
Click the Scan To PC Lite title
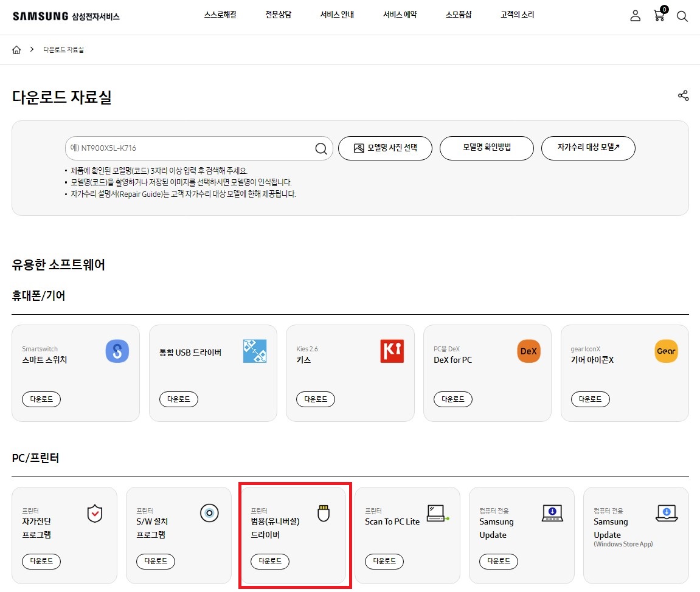(392, 521)
